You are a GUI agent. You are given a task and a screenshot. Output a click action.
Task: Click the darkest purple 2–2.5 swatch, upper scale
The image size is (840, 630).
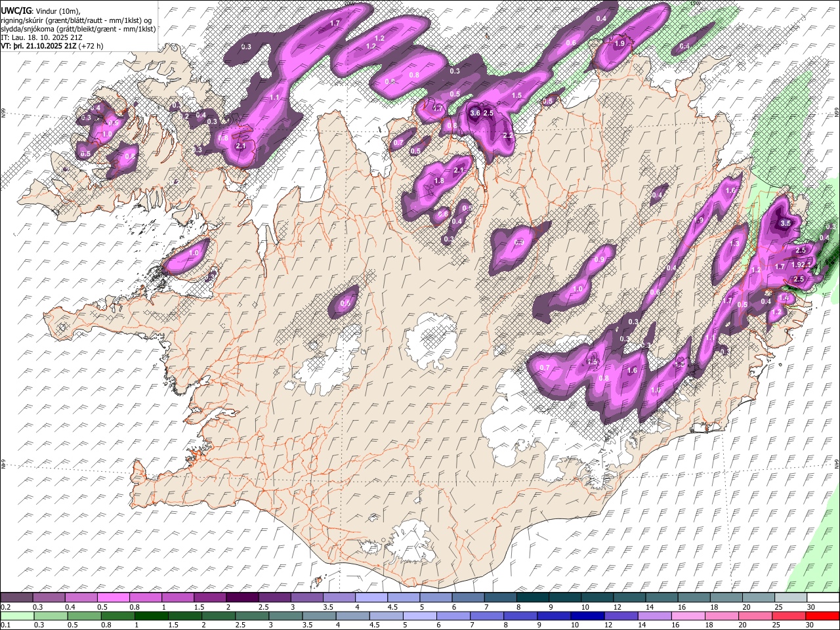pyautogui.click(x=242, y=597)
